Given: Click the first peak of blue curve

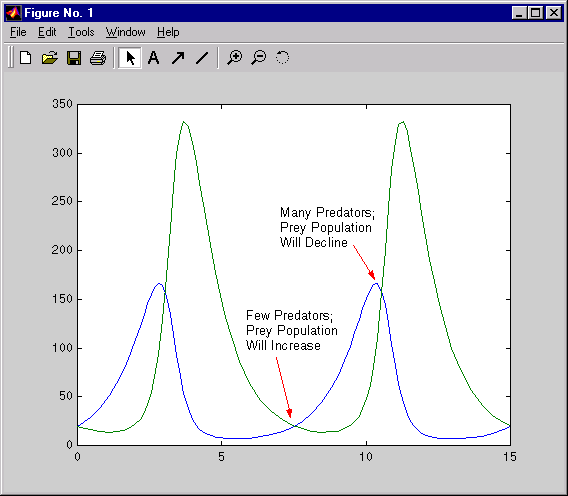Looking at the screenshot, I should tap(159, 284).
